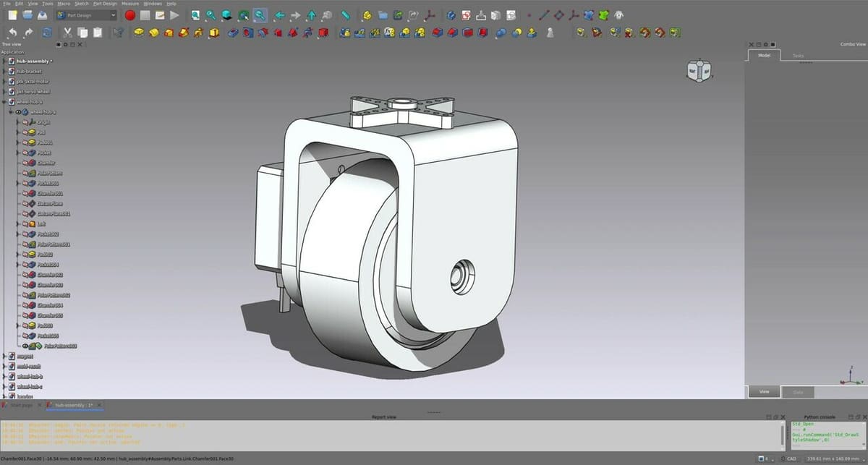Click the Measure distance ruler icon
This screenshot has width=868, height=465.
click(345, 14)
